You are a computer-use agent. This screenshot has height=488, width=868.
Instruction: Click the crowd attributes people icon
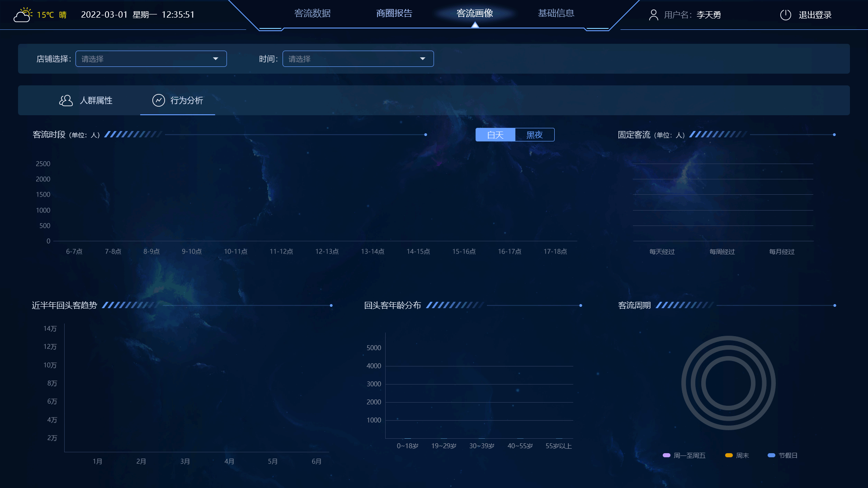point(66,100)
